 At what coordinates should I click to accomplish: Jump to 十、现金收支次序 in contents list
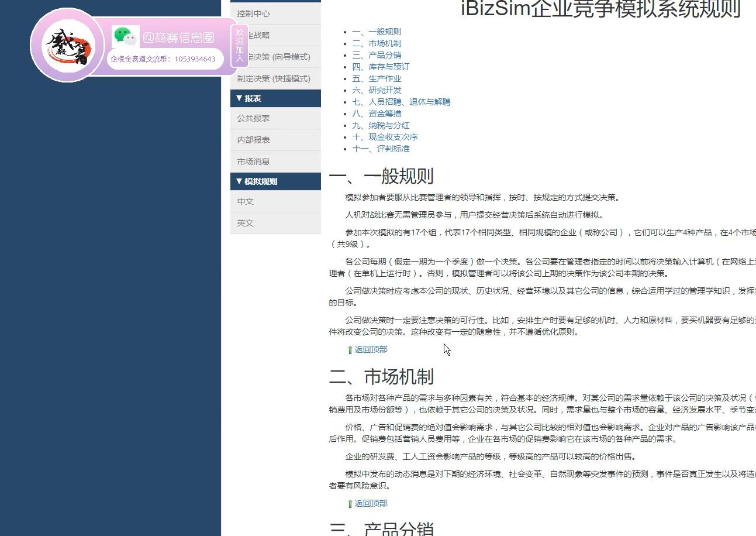click(385, 137)
